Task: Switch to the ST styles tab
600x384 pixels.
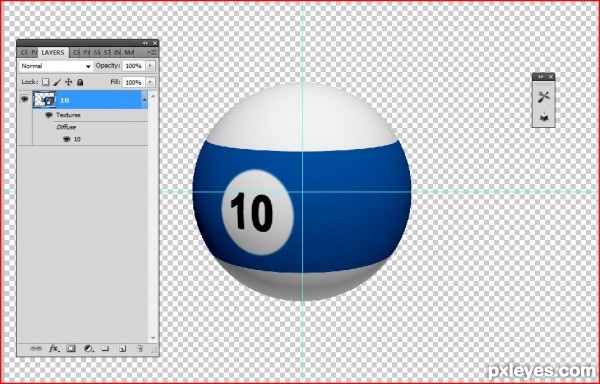Action: 107,52
